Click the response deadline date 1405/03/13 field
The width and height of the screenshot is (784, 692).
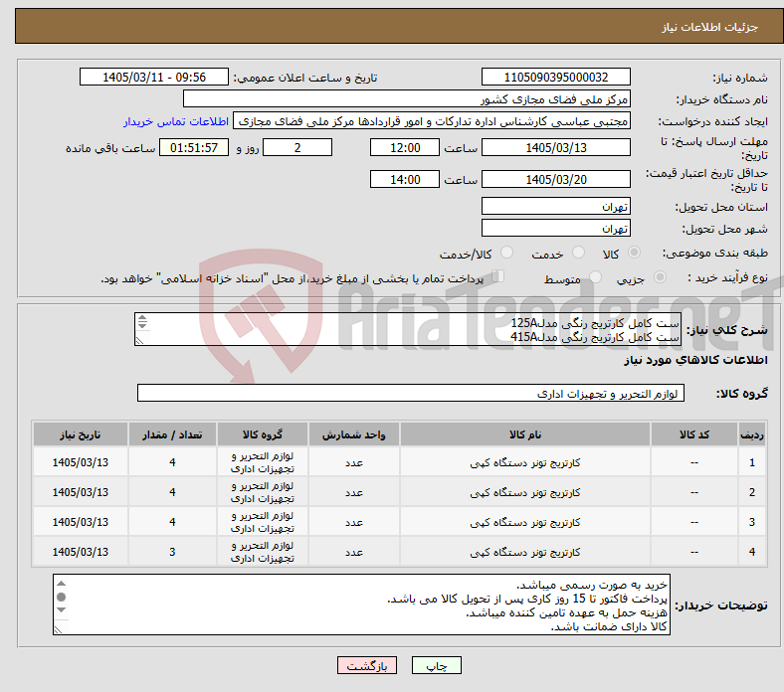555,147
